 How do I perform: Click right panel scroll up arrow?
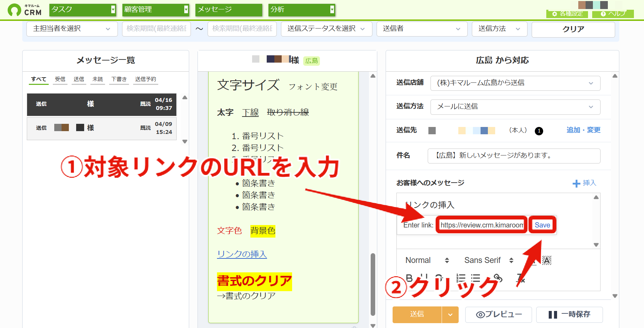615,76
